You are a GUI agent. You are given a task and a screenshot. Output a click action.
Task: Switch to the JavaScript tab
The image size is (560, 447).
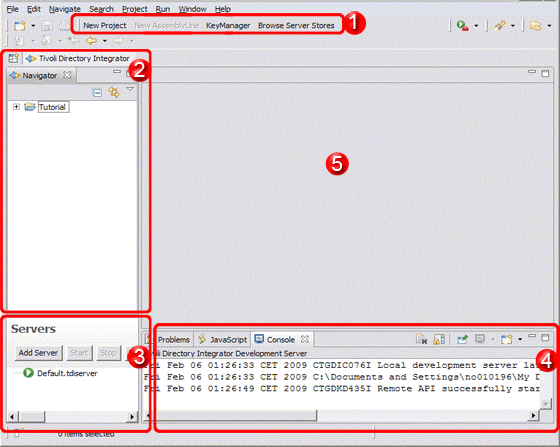point(223,340)
